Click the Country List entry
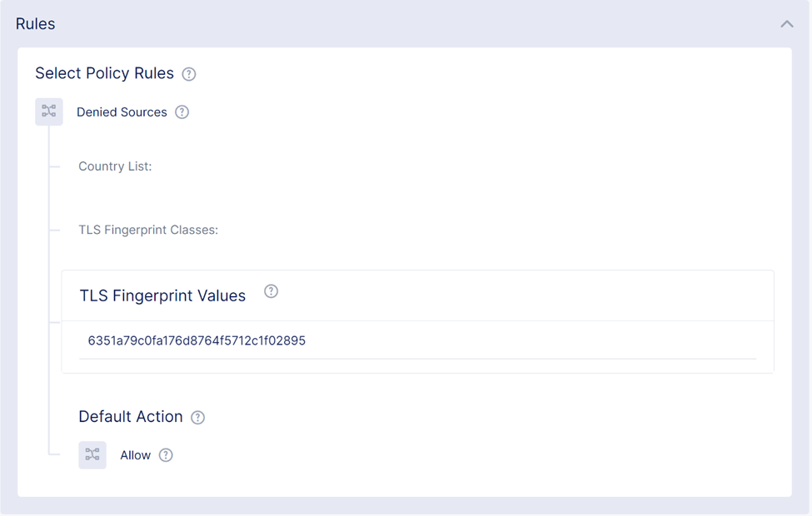Image resolution: width=812 pixels, height=516 pixels. point(115,166)
